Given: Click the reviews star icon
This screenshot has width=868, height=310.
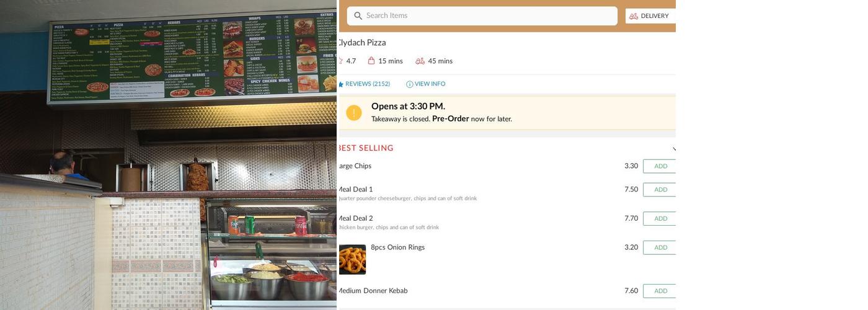Looking at the screenshot, I should click(340, 84).
